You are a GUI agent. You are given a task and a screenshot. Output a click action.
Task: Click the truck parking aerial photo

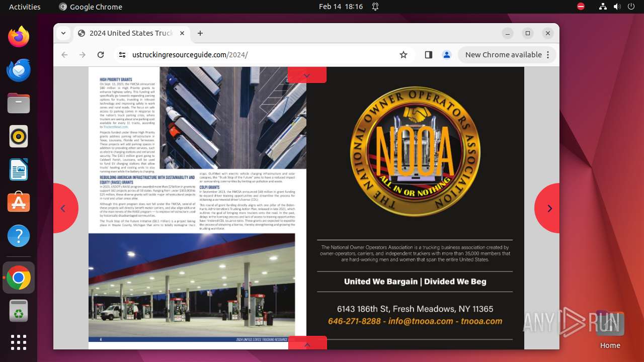coord(233,118)
